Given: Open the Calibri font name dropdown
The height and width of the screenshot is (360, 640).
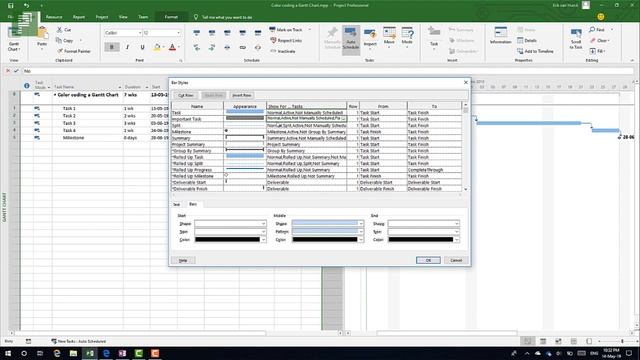Looking at the screenshot, I should click(140, 33).
